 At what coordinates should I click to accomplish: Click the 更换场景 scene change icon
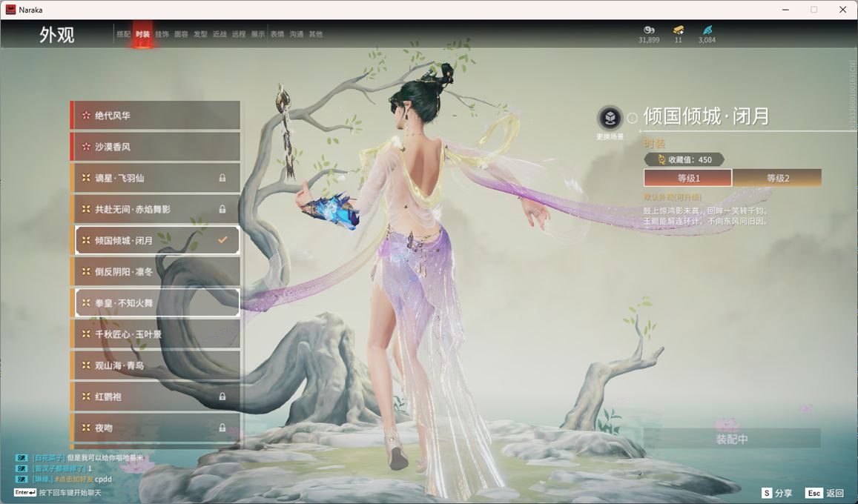[x=610, y=118]
